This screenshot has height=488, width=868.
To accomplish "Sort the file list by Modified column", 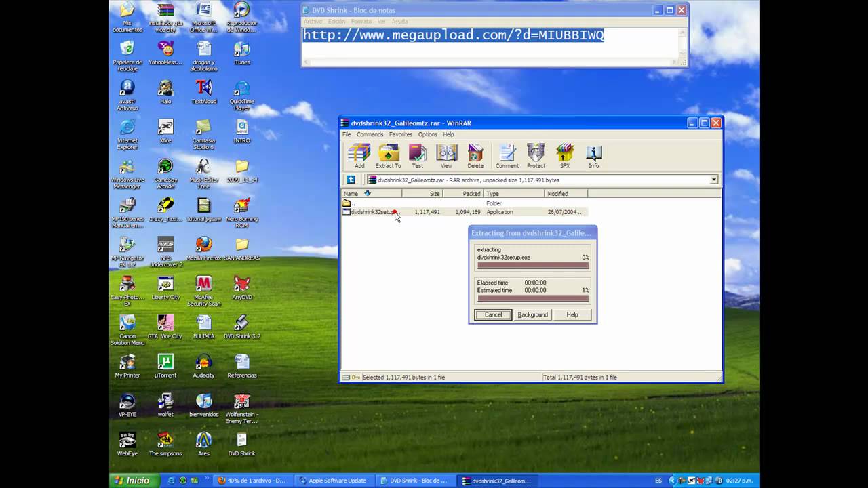I will coord(566,193).
